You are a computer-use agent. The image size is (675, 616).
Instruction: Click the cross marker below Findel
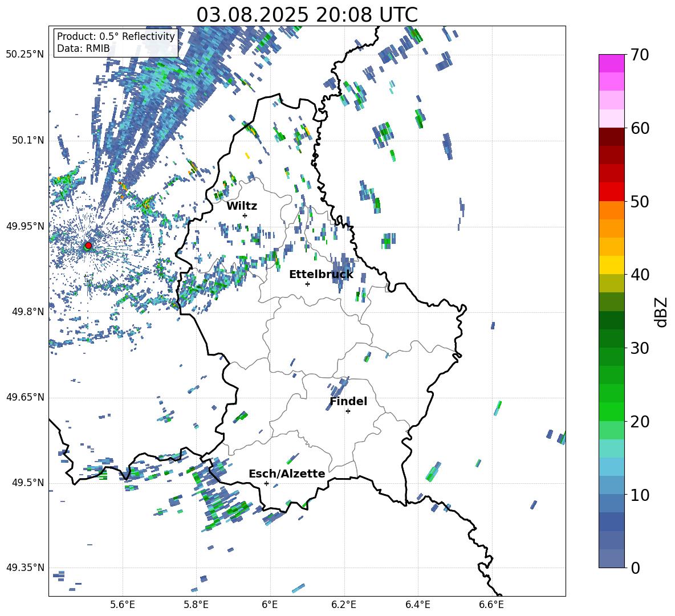pyautogui.click(x=348, y=411)
